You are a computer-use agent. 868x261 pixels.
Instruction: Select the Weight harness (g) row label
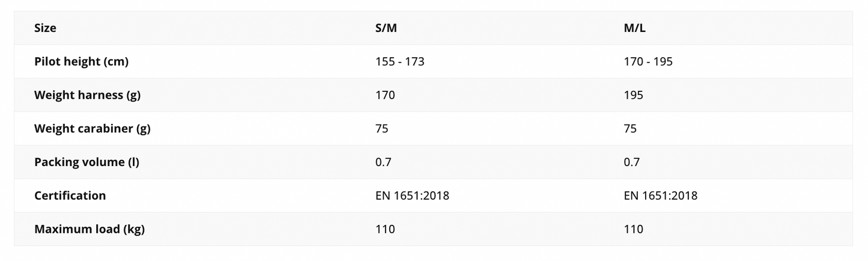coord(87,95)
